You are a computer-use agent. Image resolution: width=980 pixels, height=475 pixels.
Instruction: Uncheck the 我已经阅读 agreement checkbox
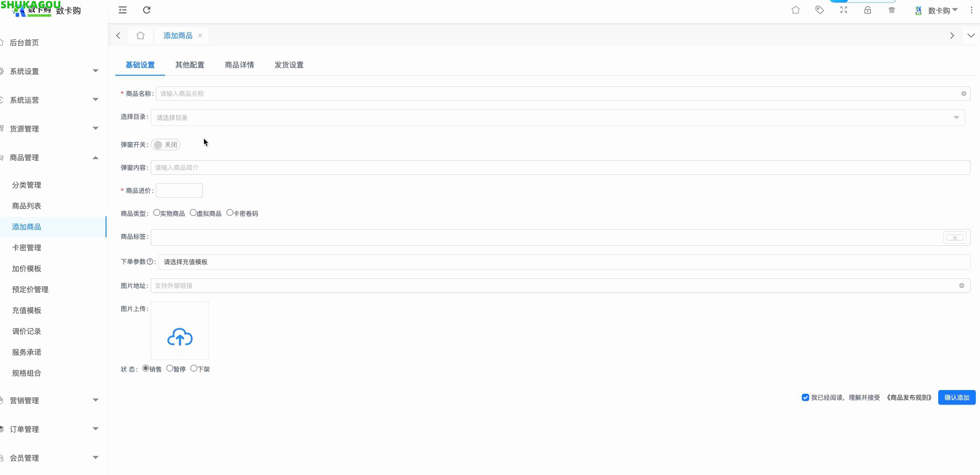(805, 397)
